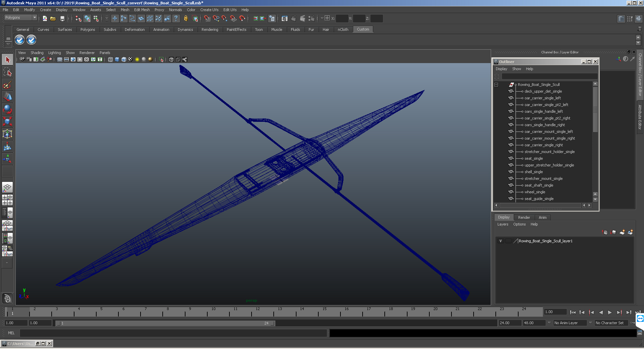Pick the Move tool cone icon
This screenshot has width=644, height=349.
click(7, 97)
